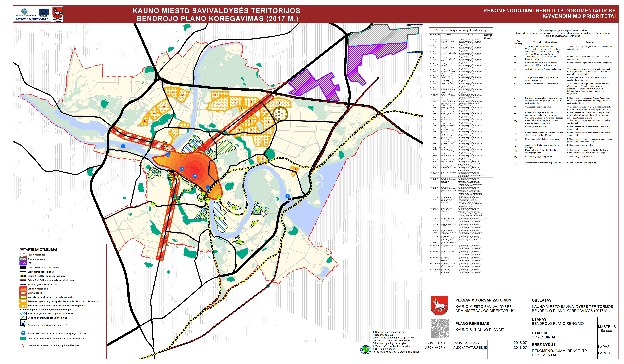Image resolution: width=624 pixels, height=364 pixels.
Task: Click the 'REKOMENDUOJAMI RENGTI TP DOKUMENTAI IR BP' header text
Action: pyautogui.click(x=549, y=11)
